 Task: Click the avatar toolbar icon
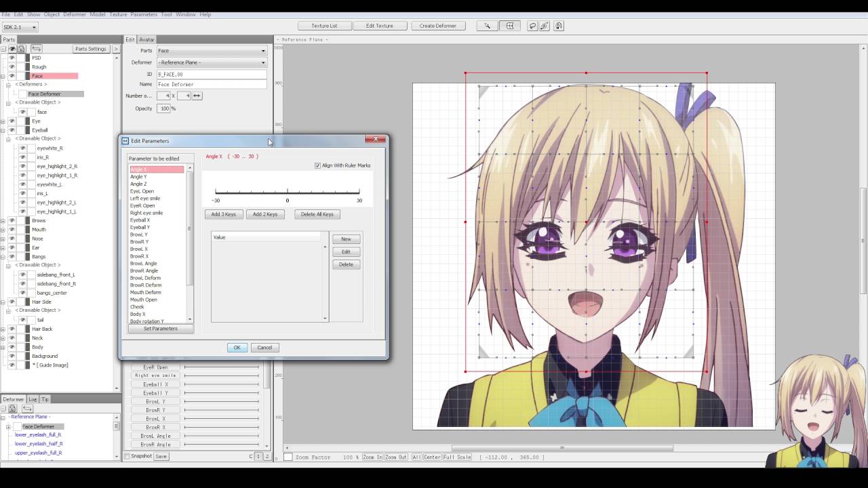click(x=559, y=26)
